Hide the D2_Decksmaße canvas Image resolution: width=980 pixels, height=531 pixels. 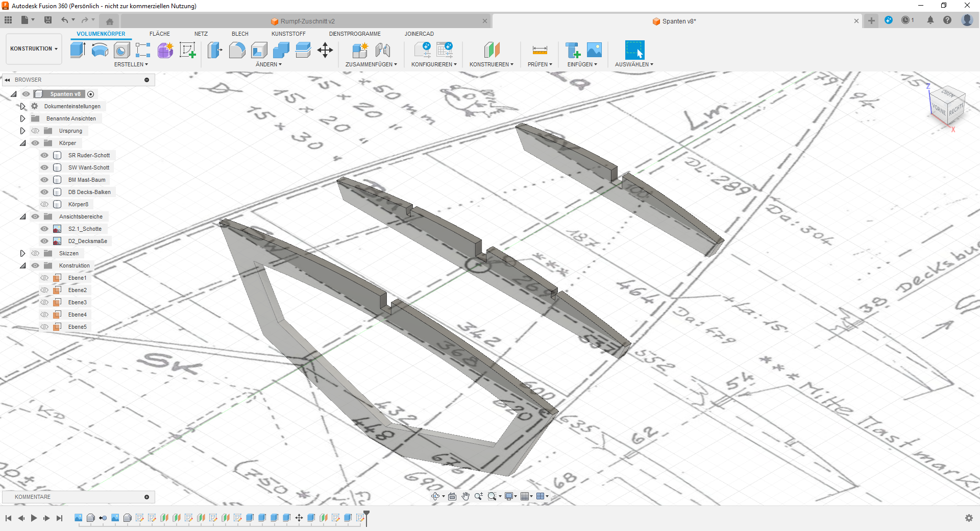[44, 241]
